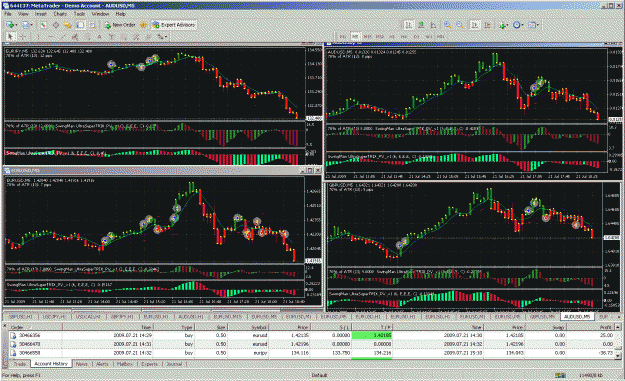Open the Navigator panel icon
The image size is (625, 381).
pos(68,25)
